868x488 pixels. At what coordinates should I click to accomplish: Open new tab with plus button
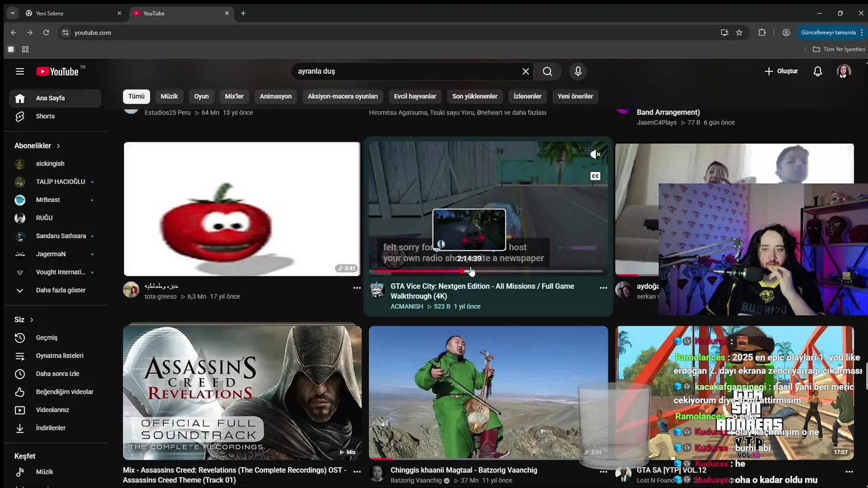coord(243,13)
